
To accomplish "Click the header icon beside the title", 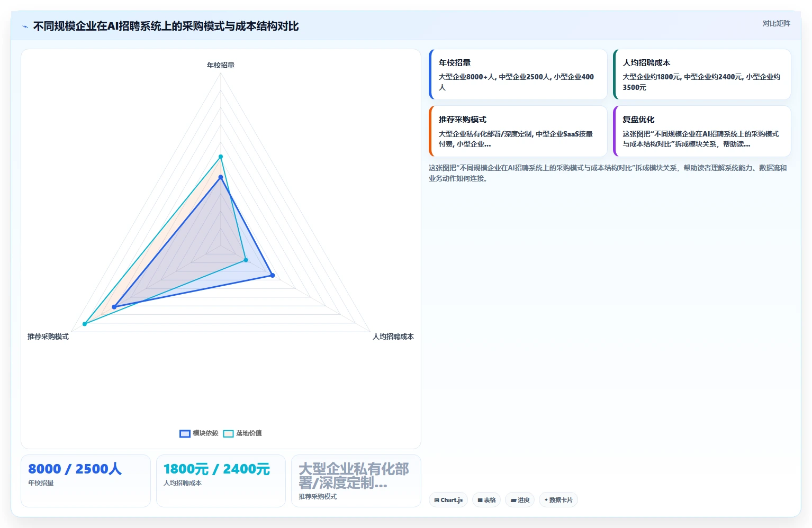I will click(x=25, y=26).
